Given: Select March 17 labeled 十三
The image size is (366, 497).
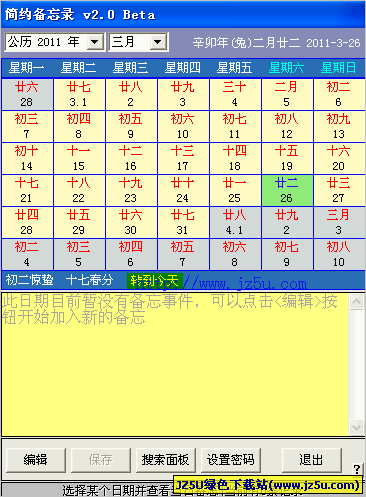Looking at the screenshot, I should pos(183,158).
